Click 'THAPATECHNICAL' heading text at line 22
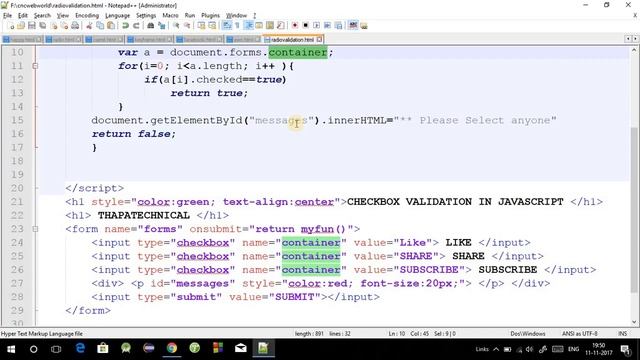The width and height of the screenshot is (640, 360). point(144,215)
